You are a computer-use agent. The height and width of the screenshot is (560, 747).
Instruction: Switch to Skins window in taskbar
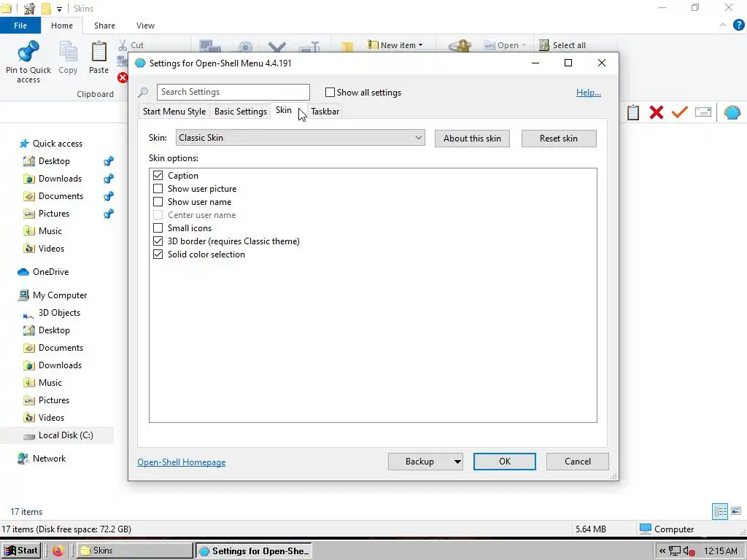pos(135,551)
